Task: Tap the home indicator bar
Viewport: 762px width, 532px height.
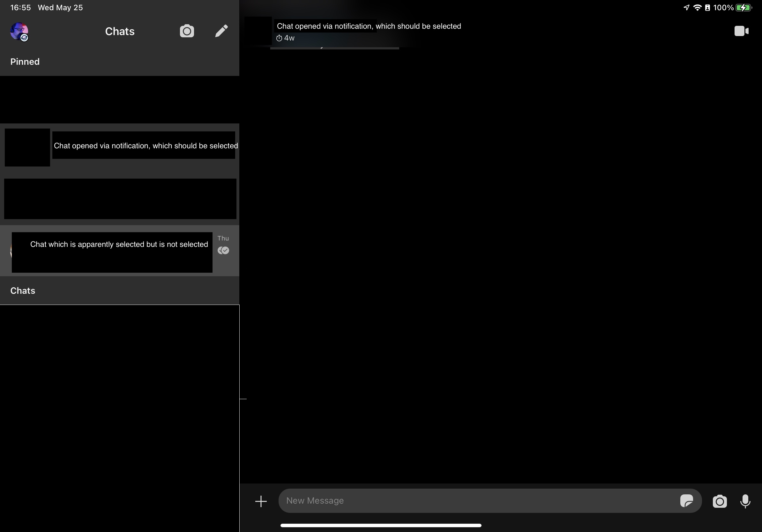Action: coord(381,525)
